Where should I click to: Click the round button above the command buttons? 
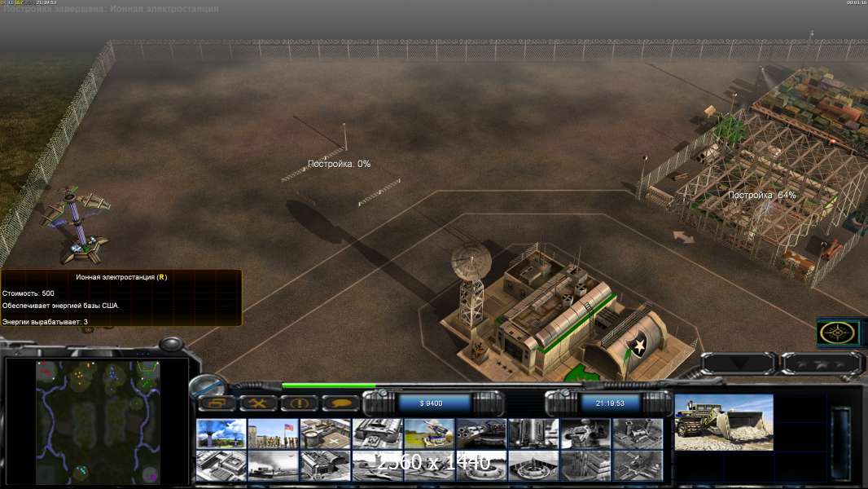pos(207,385)
